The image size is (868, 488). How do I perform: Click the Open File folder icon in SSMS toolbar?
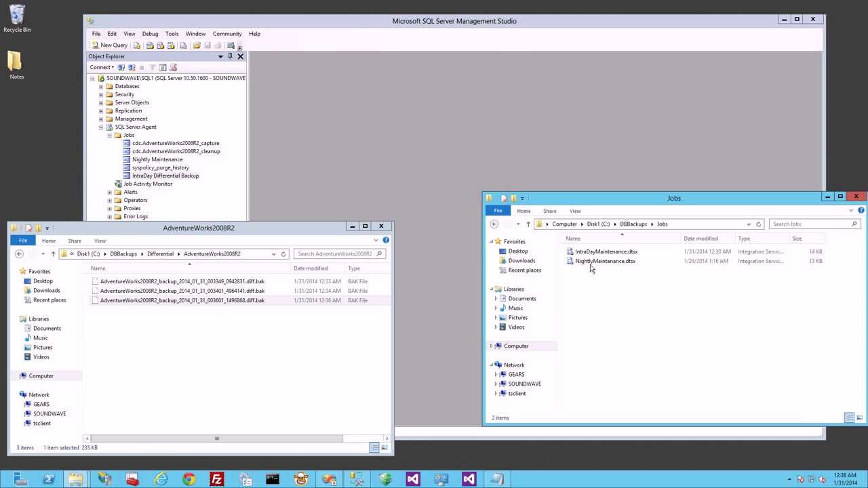coord(197,45)
